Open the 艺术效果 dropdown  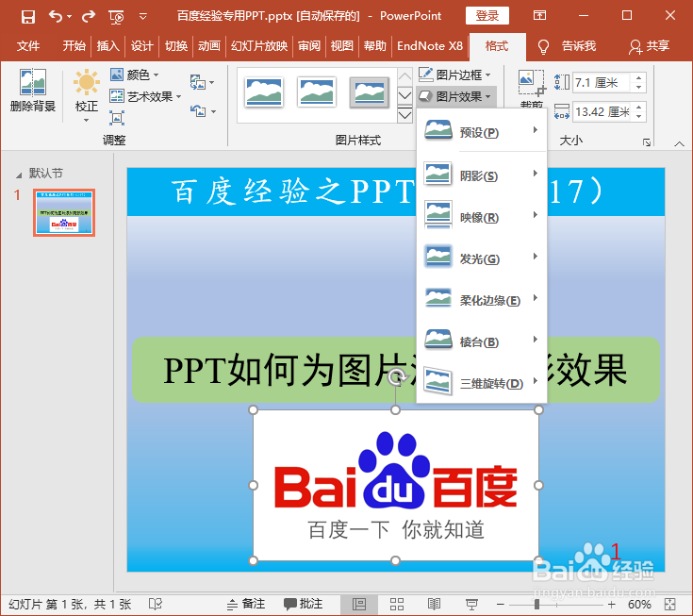pyautogui.click(x=145, y=96)
